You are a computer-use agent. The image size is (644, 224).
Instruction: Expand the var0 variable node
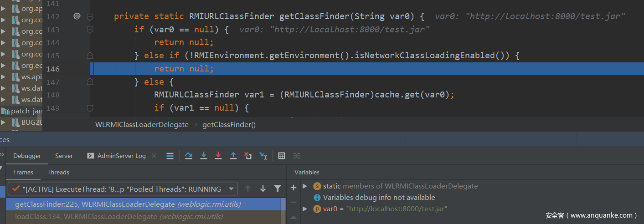[x=305, y=209]
